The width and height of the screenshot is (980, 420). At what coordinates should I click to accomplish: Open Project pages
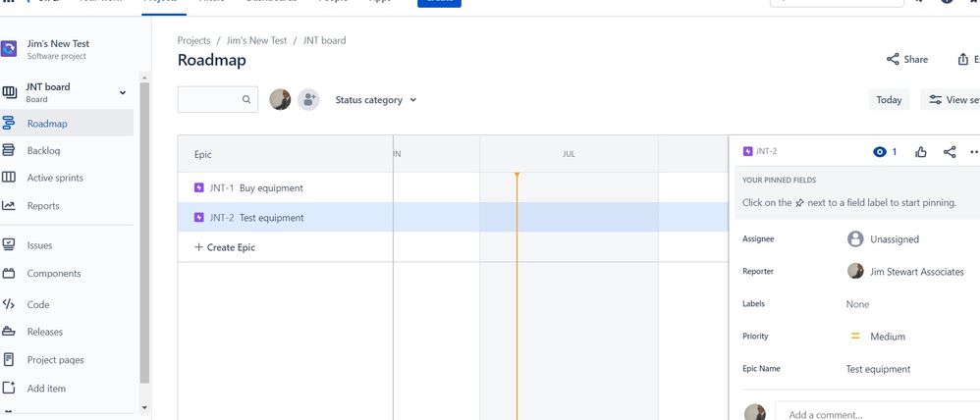pyautogui.click(x=55, y=360)
